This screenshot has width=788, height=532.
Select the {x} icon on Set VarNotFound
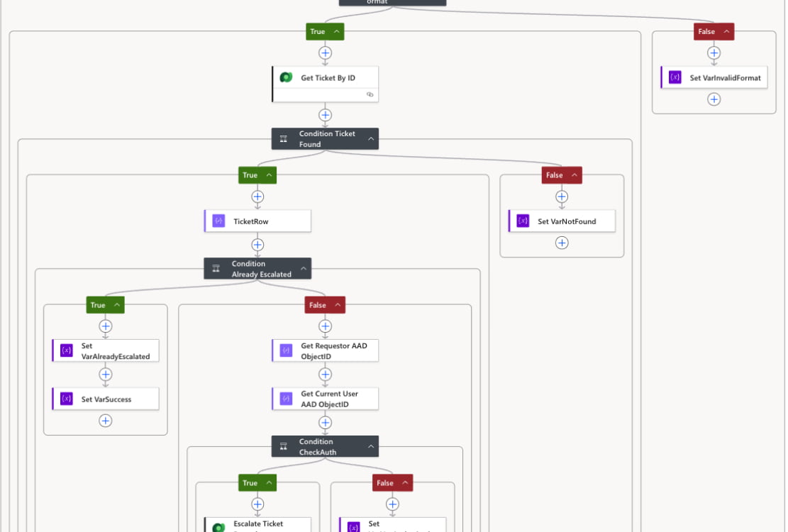coord(522,221)
